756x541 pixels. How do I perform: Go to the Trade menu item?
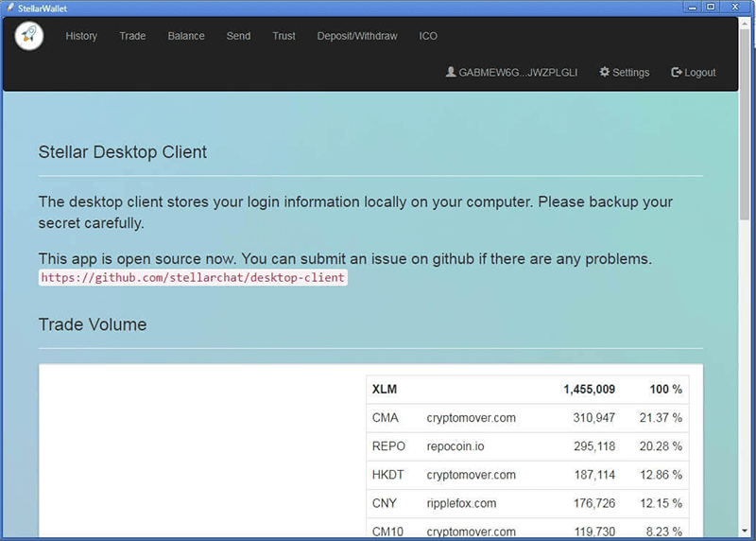pyautogui.click(x=132, y=36)
